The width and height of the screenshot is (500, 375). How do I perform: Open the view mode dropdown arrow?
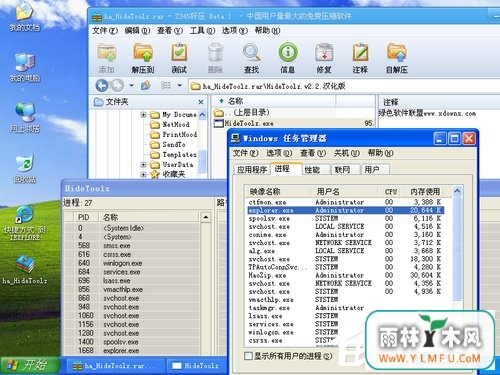point(179,86)
